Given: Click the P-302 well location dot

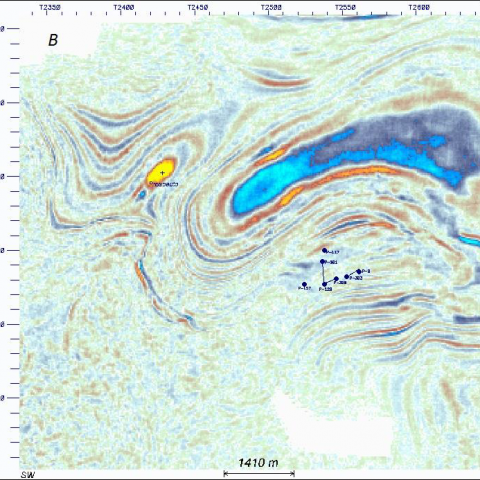Looking at the screenshot, I should click(x=347, y=277).
